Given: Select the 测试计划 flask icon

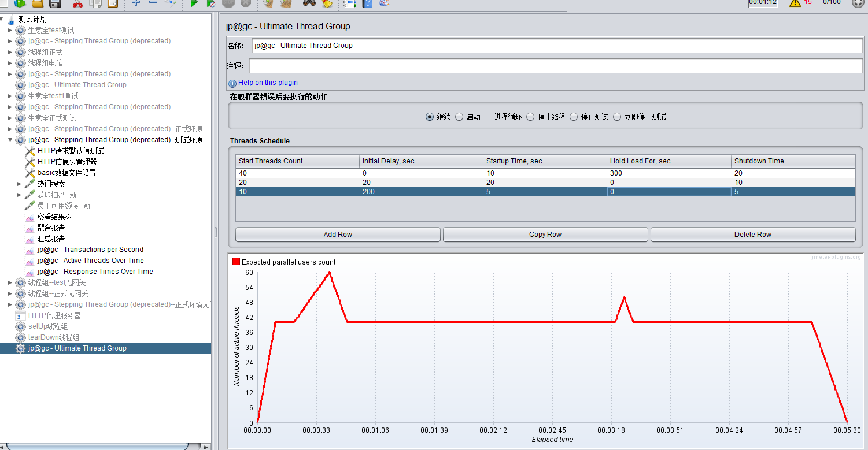Looking at the screenshot, I should click(12, 19).
